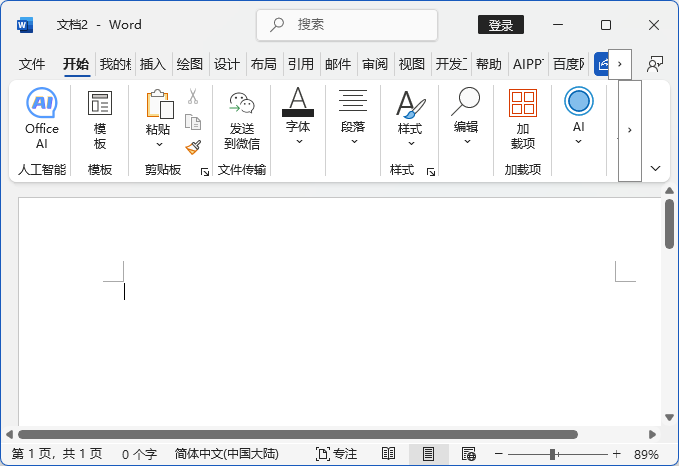Switch to Web Layout view
Screen dimensions: 679x466
point(469,454)
